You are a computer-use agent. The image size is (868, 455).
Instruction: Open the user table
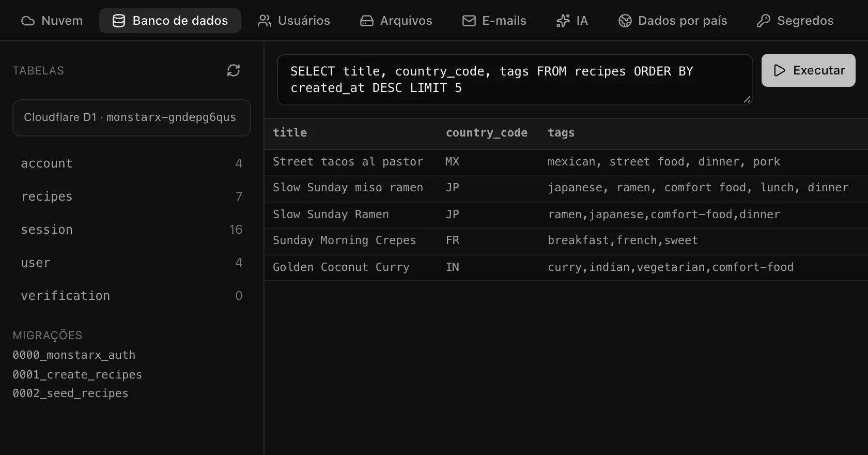pyautogui.click(x=132, y=263)
